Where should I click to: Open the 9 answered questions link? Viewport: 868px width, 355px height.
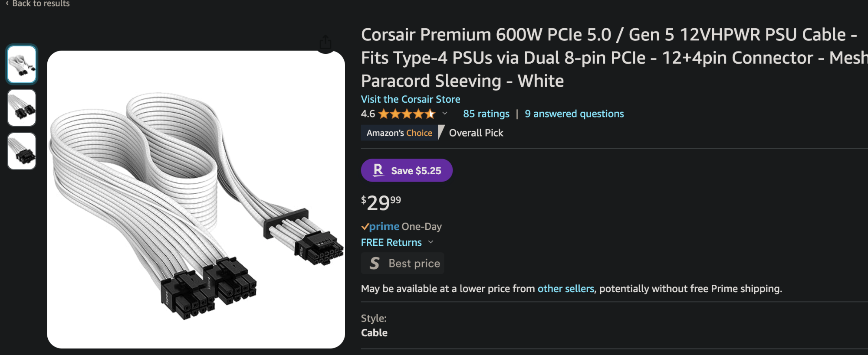pos(574,114)
